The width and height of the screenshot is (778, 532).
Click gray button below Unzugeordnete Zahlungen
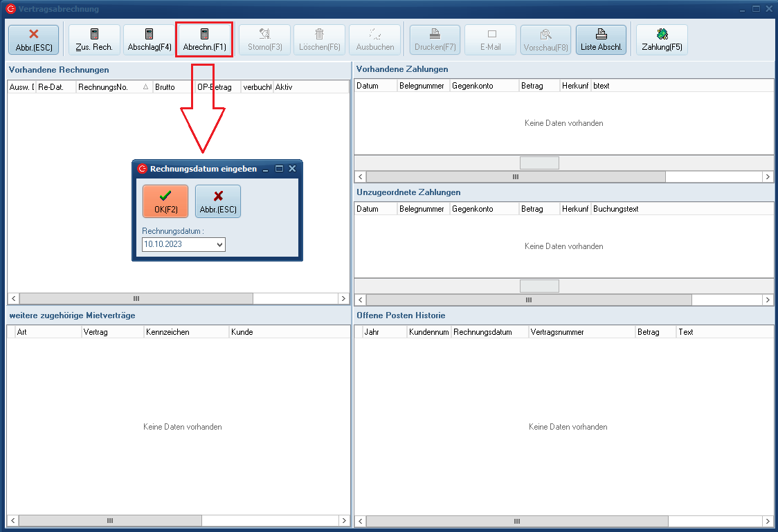pyautogui.click(x=539, y=286)
